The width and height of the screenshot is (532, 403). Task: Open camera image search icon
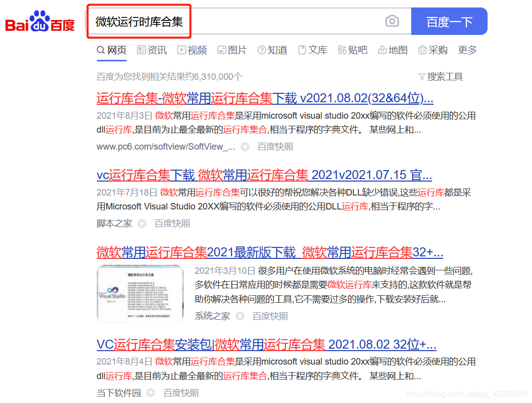392,21
